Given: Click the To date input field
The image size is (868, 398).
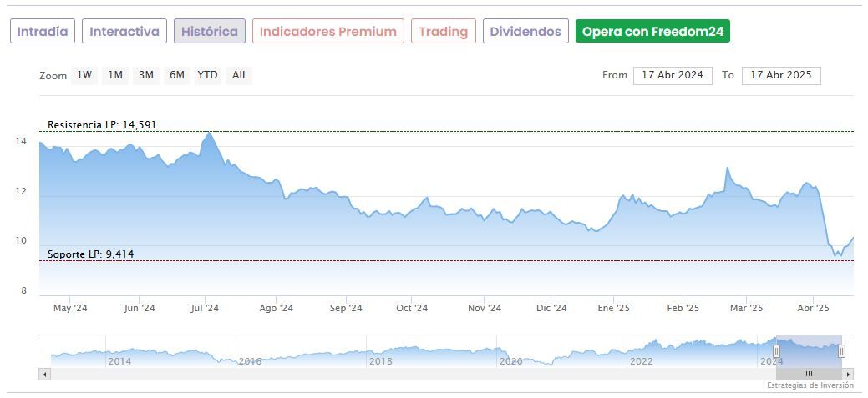Looking at the screenshot, I should point(781,75).
